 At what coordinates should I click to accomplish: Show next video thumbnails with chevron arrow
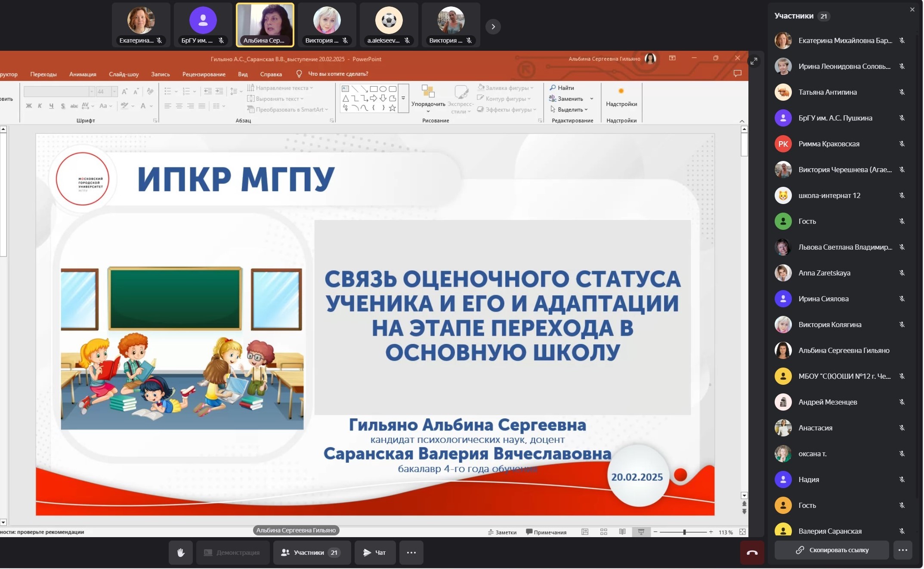point(493,27)
